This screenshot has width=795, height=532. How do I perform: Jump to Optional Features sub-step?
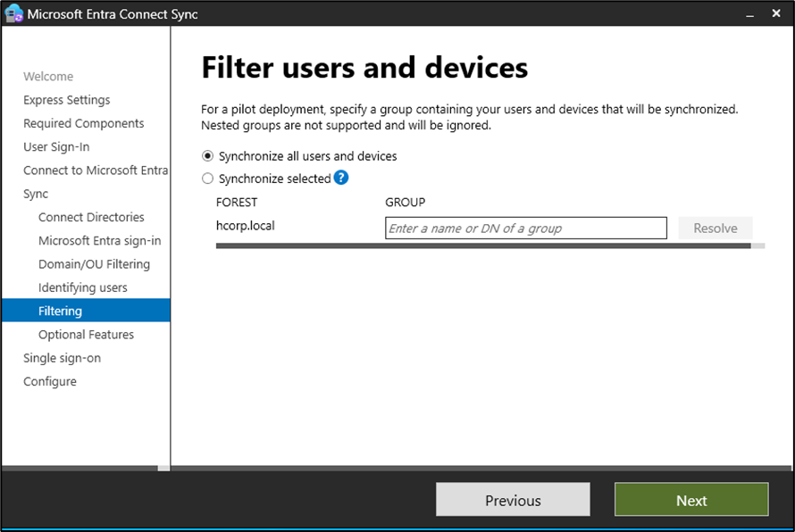86,335
